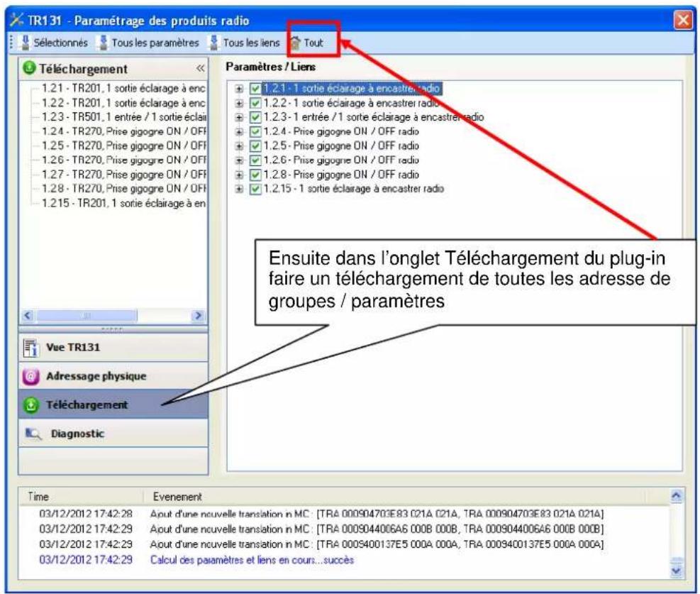The image size is (700, 594).
Task: Click event log scroll up arrow
Action: [x=677, y=495]
